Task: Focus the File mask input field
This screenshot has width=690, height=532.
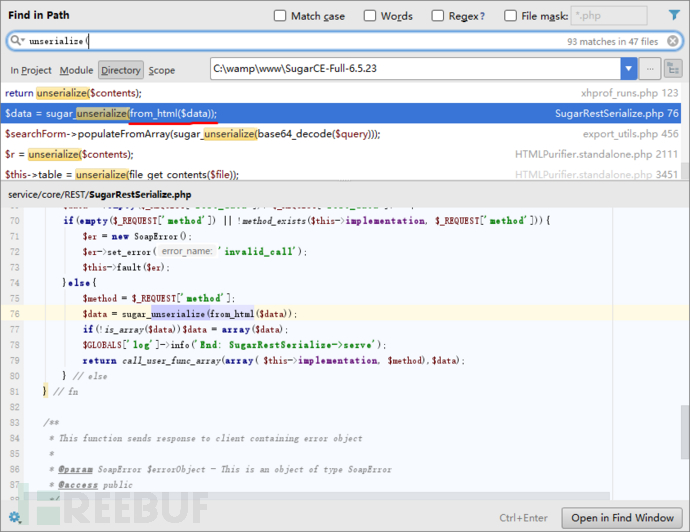Action: pos(609,16)
